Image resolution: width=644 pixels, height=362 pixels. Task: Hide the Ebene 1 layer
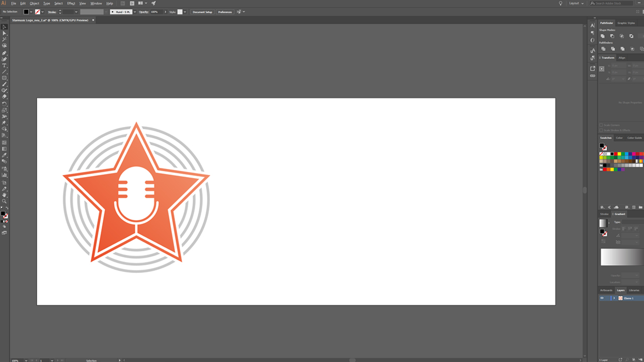602,298
